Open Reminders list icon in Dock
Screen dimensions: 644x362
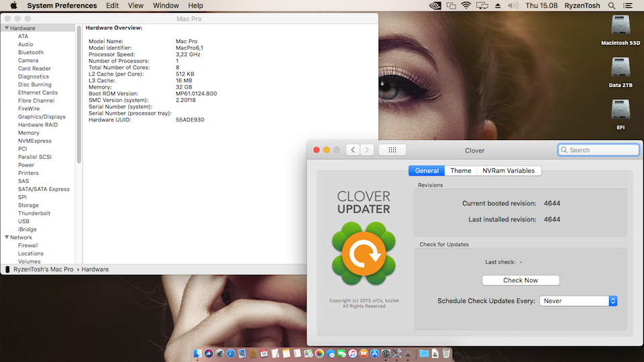coord(297,353)
